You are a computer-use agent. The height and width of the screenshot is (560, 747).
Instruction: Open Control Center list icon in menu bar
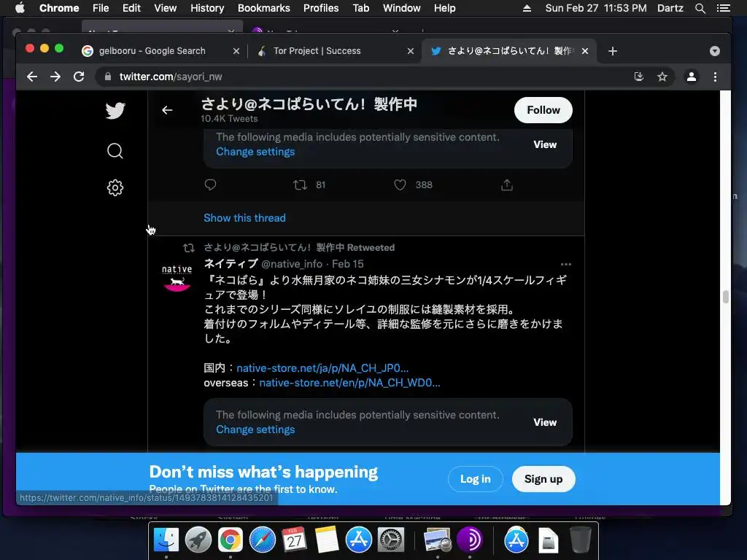pyautogui.click(x=723, y=8)
